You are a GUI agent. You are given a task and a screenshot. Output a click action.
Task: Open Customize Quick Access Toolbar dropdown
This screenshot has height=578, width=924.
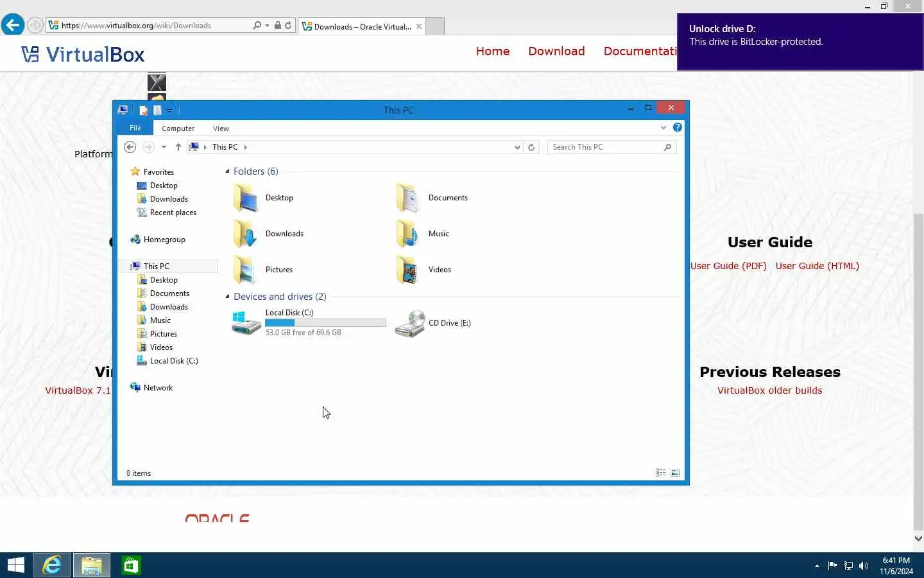pyautogui.click(x=169, y=111)
